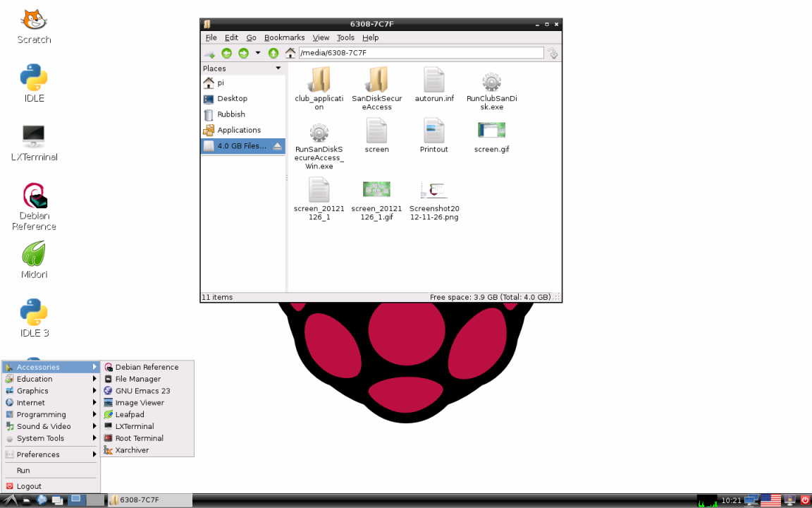Open the Tools menu
Image resolution: width=812 pixels, height=508 pixels.
tap(345, 37)
